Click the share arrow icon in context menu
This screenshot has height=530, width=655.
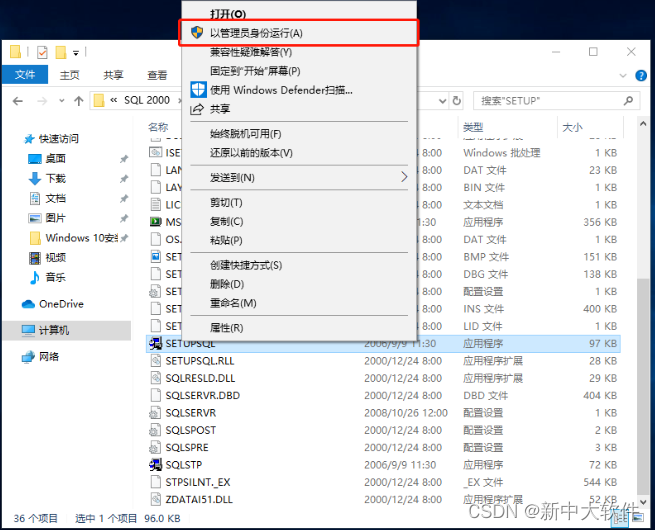[x=196, y=109]
